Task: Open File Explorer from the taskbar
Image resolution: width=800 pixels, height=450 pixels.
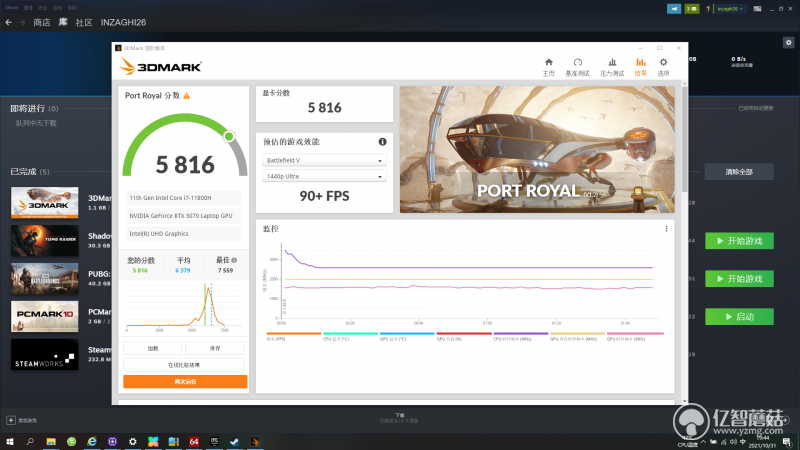Action: tap(51, 442)
